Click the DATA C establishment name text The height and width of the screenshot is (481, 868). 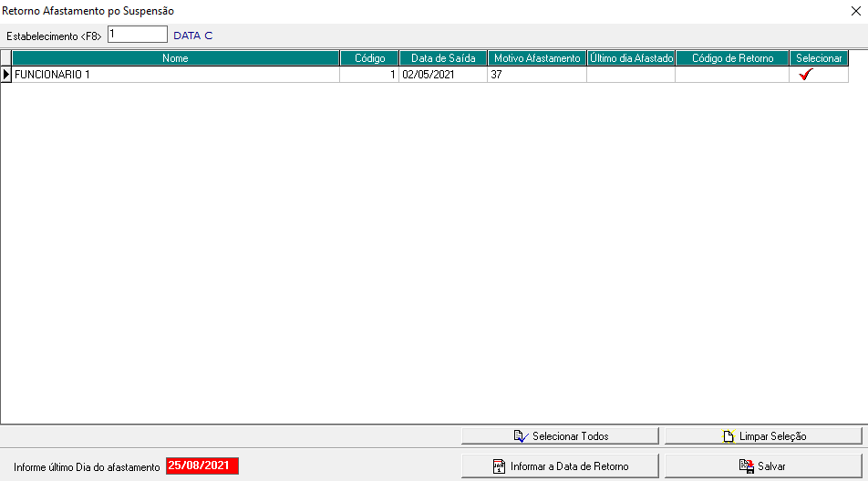click(193, 36)
